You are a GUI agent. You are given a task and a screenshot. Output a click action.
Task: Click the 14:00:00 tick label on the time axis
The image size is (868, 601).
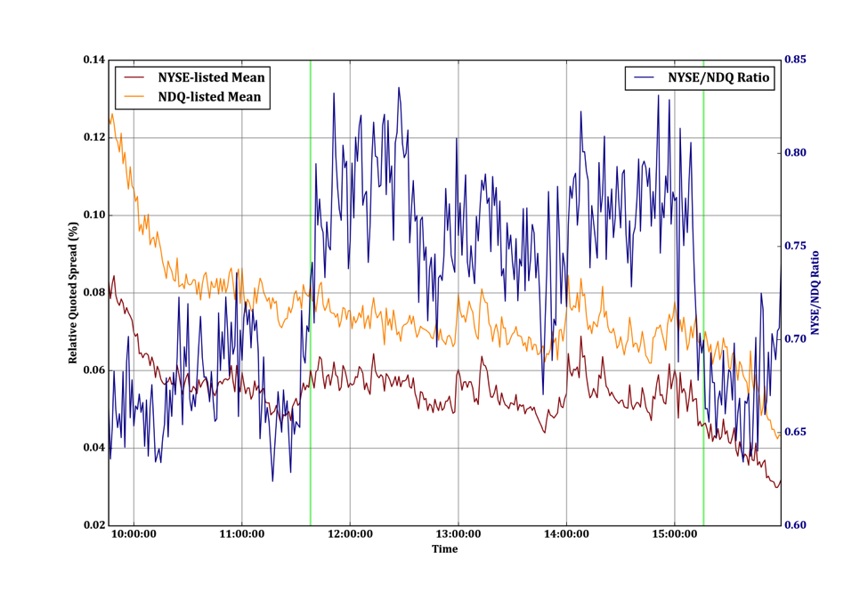[x=566, y=535]
